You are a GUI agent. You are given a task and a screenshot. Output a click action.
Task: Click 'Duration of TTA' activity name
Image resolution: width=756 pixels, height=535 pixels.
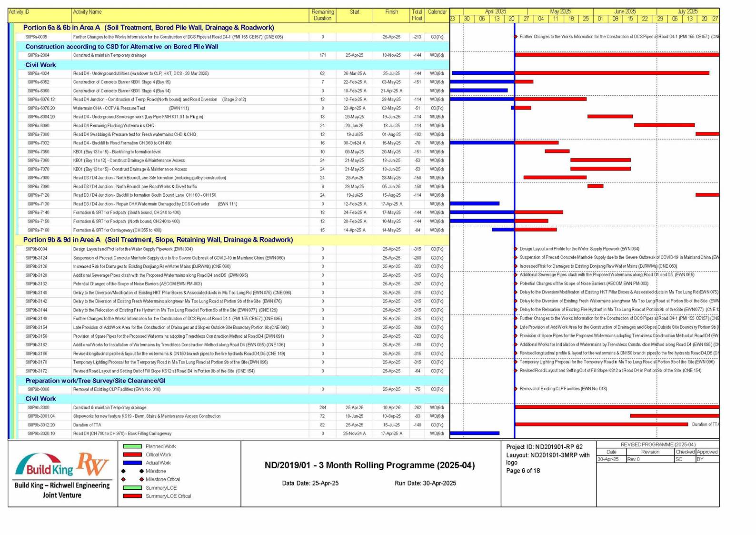point(87,425)
